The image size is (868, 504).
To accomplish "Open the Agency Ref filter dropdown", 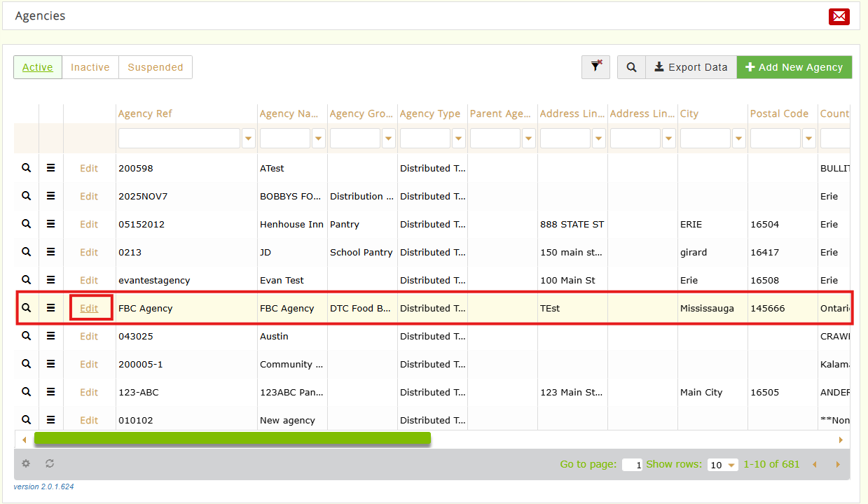I will click(249, 139).
